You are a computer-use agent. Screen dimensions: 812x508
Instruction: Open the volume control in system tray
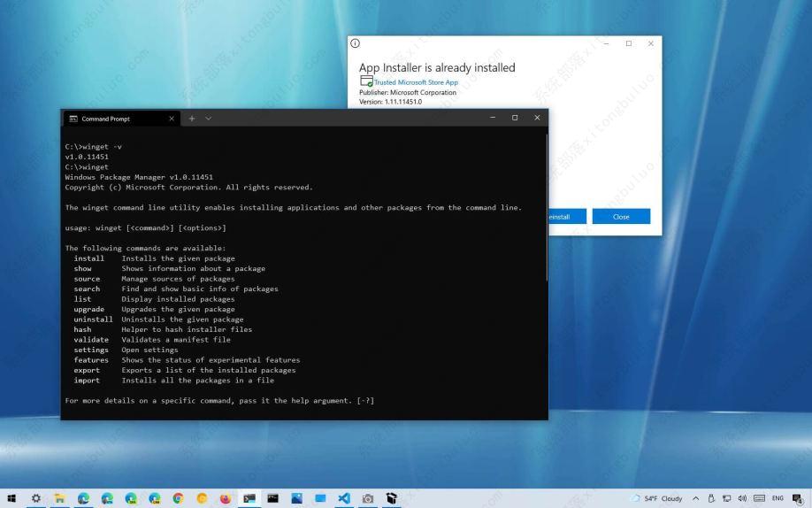(x=741, y=498)
